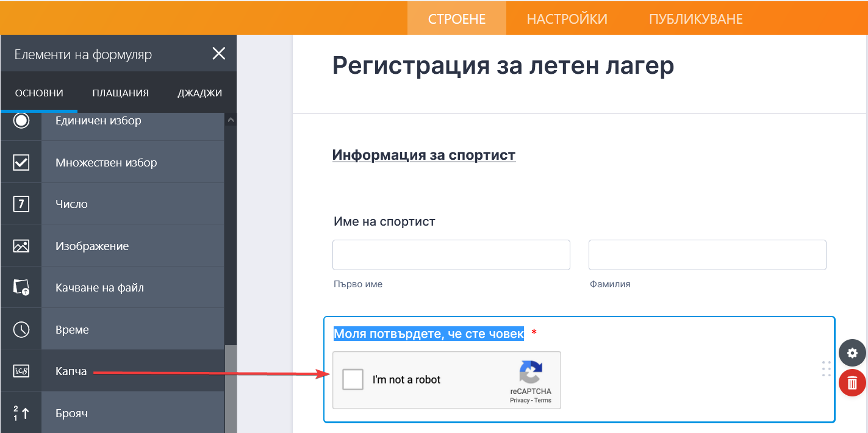Image resolution: width=868 pixels, height=433 pixels.
Task: Open captcha field settings gear
Action: coord(852,353)
